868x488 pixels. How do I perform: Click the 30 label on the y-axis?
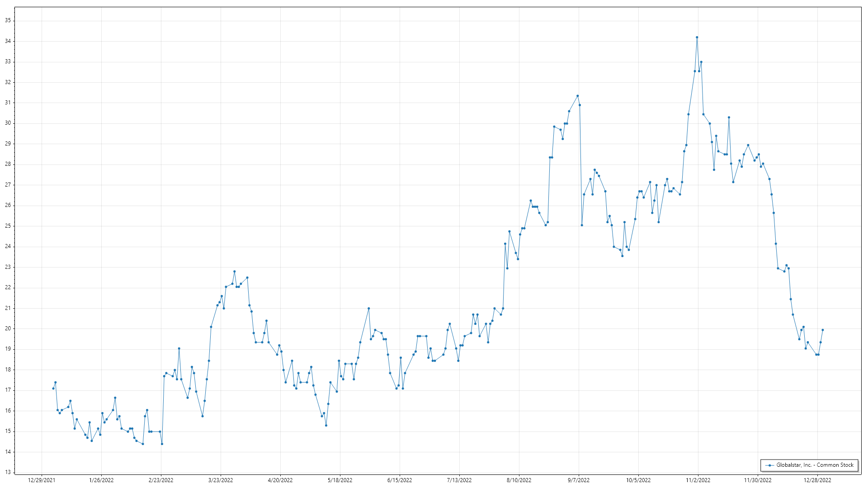click(8, 123)
